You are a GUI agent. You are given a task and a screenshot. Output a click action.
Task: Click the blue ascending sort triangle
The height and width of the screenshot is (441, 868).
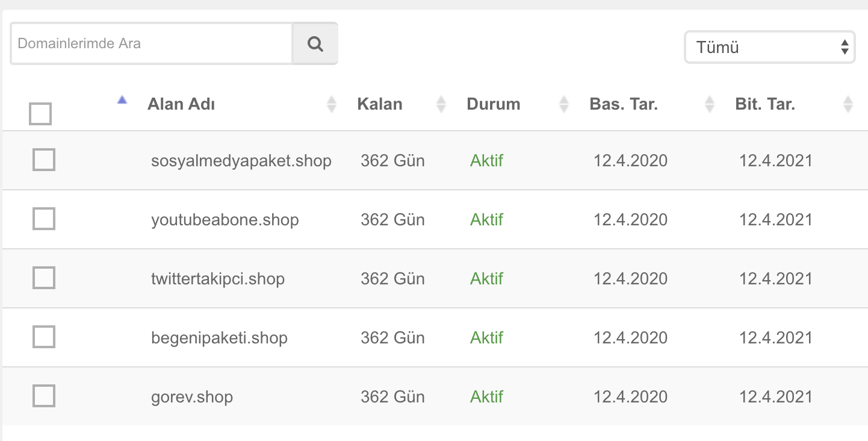[x=122, y=100]
